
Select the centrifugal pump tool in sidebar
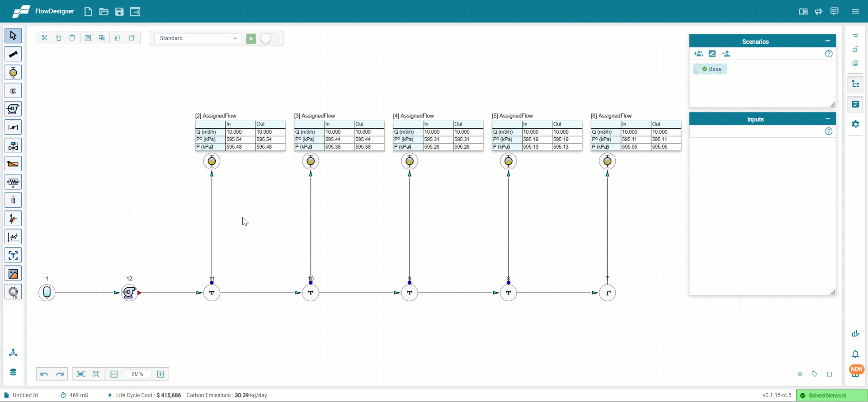(x=13, y=109)
